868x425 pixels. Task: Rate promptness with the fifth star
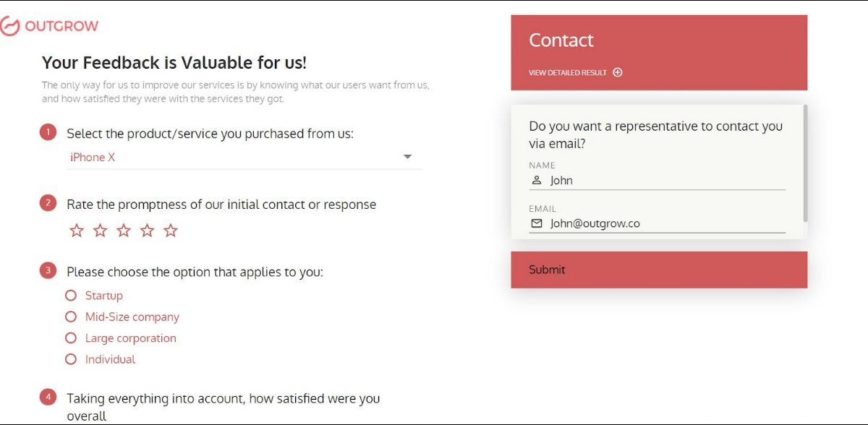171,231
